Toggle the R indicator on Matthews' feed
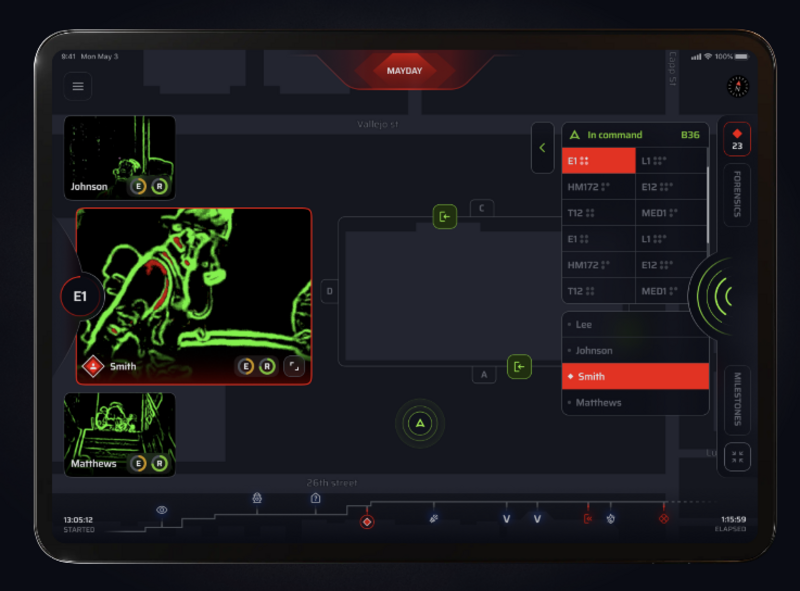This screenshot has height=591, width=800. coord(159,463)
